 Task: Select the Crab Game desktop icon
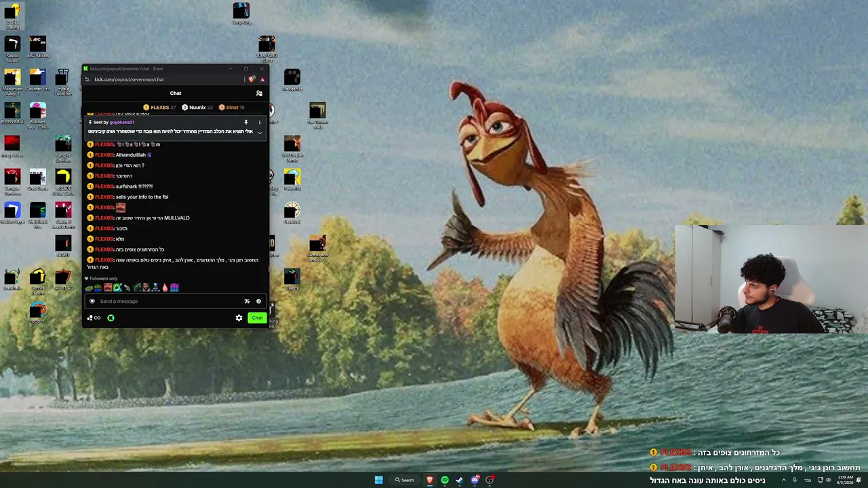pos(38,180)
